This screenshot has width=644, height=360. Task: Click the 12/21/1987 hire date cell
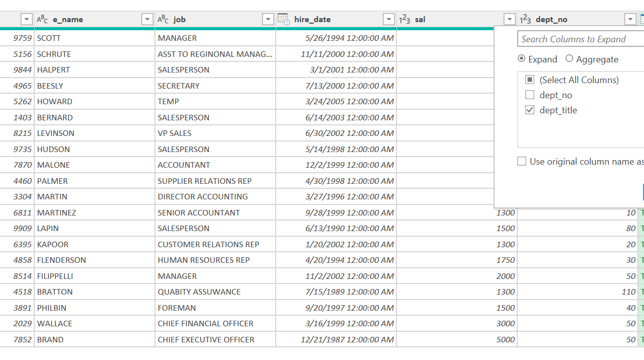336,339
